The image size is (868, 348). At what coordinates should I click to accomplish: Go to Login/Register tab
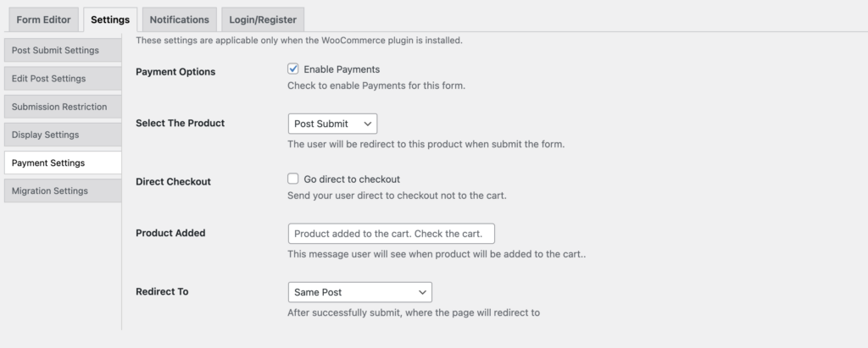[x=261, y=19]
